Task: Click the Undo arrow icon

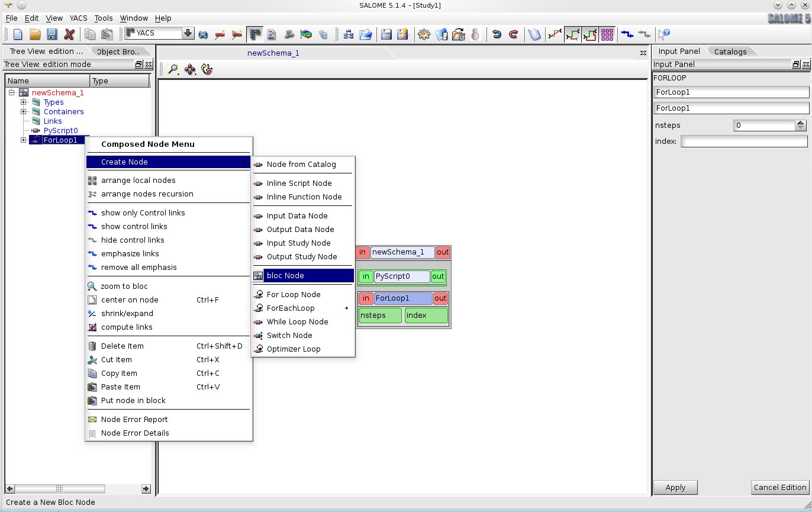Action: [x=497, y=34]
